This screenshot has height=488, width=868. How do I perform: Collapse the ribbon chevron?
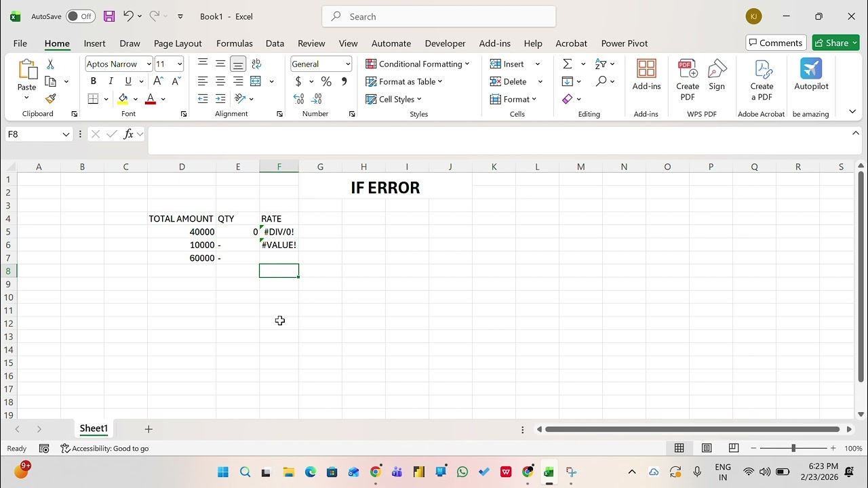tap(852, 112)
